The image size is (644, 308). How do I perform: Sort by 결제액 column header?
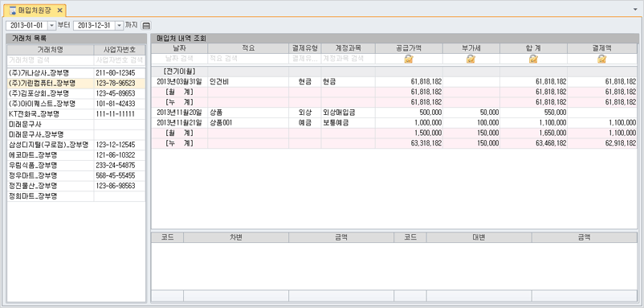coord(602,48)
